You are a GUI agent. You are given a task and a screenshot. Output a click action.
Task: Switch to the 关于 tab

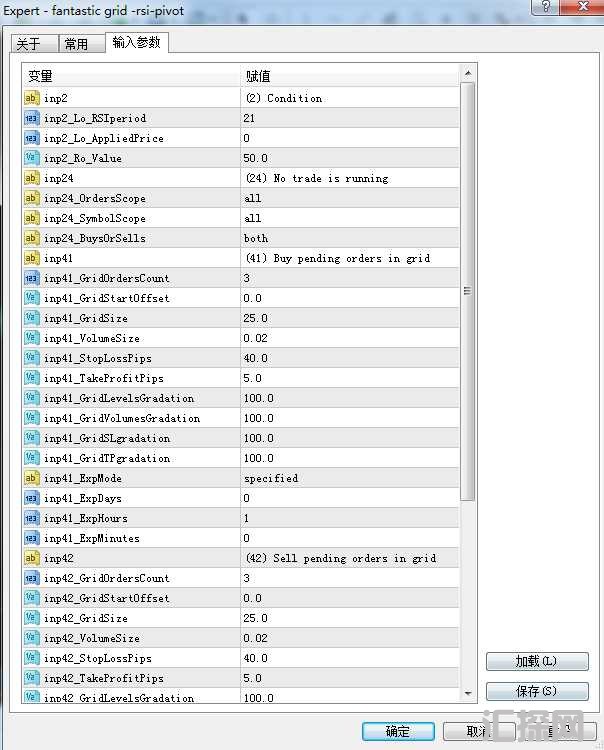click(29, 44)
